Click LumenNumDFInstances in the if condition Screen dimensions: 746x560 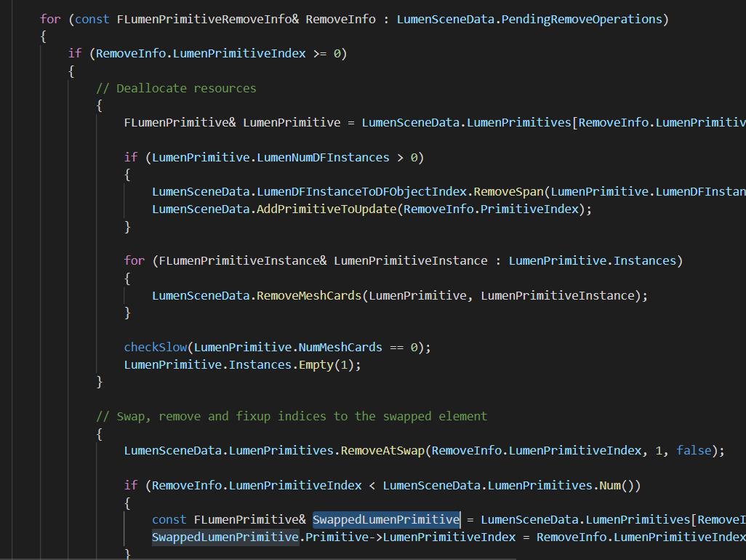[x=323, y=158]
